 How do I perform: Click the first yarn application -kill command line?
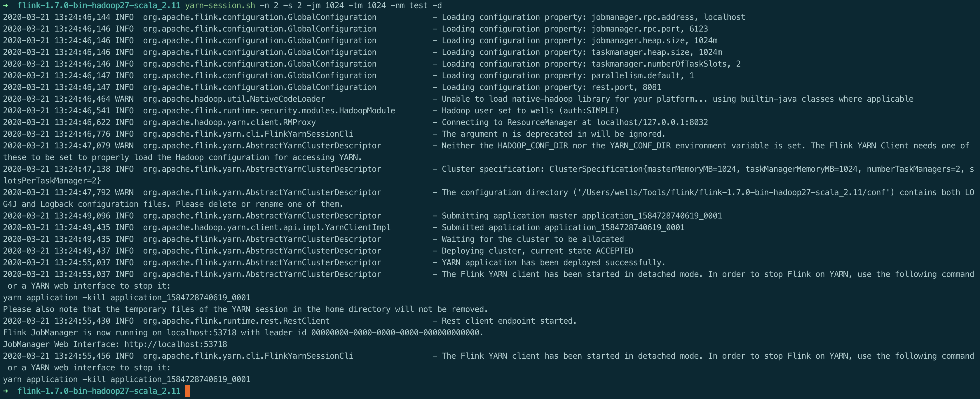tap(127, 297)
